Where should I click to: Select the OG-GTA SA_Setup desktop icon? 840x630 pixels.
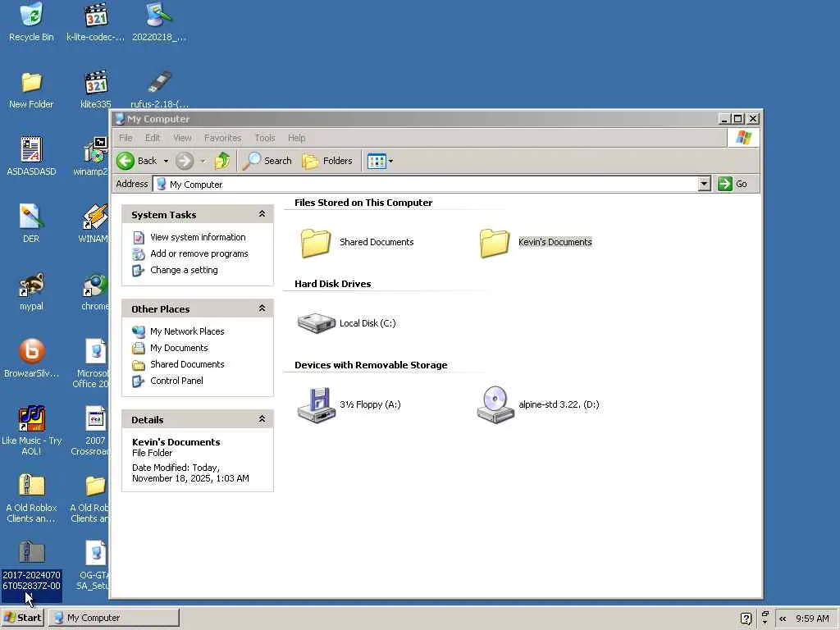[x=94, y=565]
